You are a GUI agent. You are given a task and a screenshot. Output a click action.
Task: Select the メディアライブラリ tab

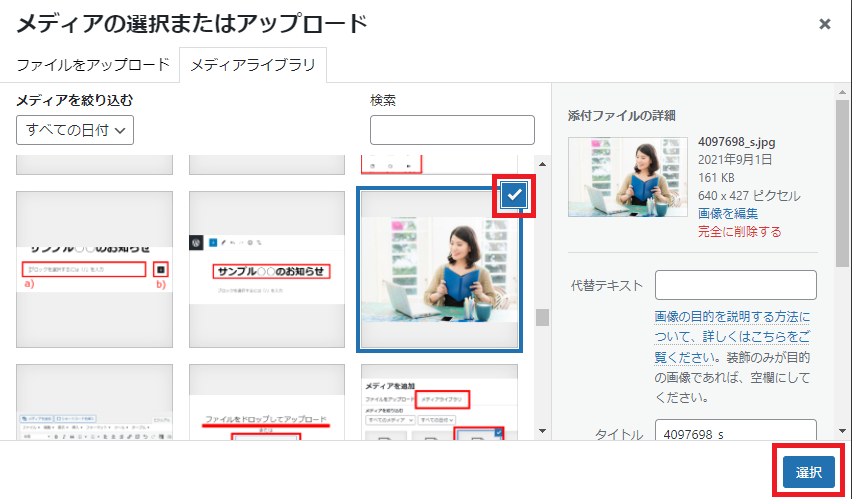[253, 65]
